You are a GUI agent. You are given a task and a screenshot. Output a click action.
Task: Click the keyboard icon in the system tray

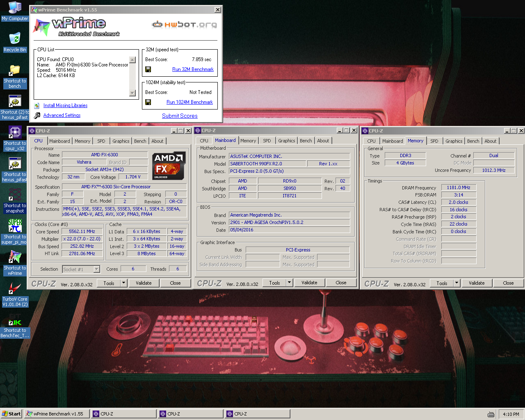click(x=491, y=414)
